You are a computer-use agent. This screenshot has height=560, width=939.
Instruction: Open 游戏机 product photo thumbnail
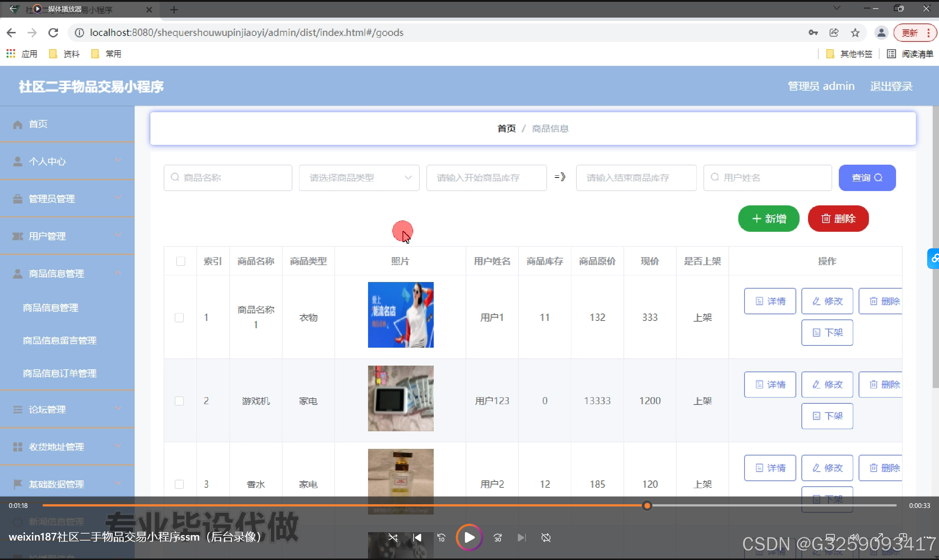[401, 398]
